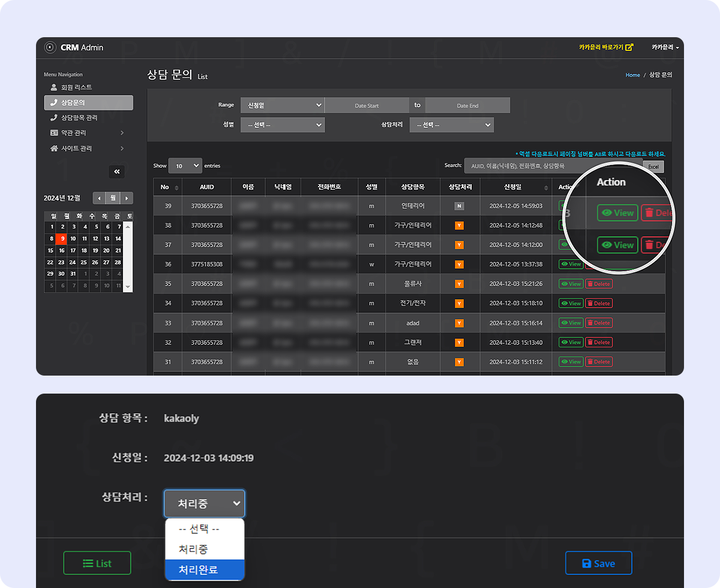
Task: Click the 월 button above the calendar
Action: (113, 198)
